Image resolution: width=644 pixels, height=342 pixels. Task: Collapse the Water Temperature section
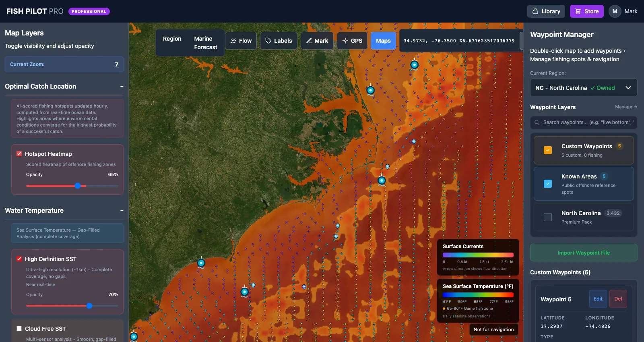pos(122,211)
